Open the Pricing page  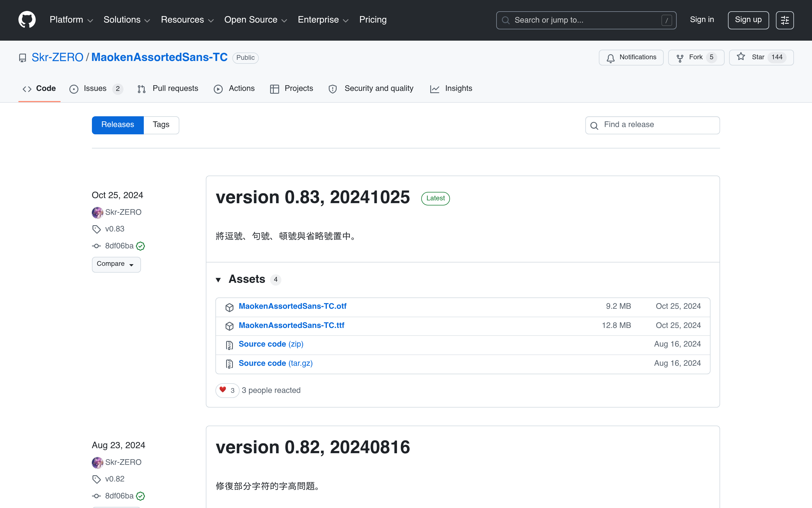[x=373, y=20]
